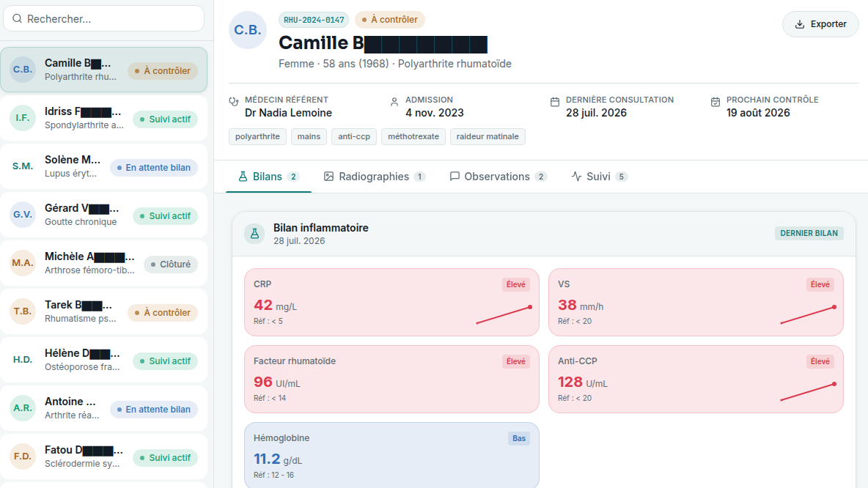Click the RHU-2024-0147 identifier badge
The image size is (868, 488).
click(x=314, y=20)
